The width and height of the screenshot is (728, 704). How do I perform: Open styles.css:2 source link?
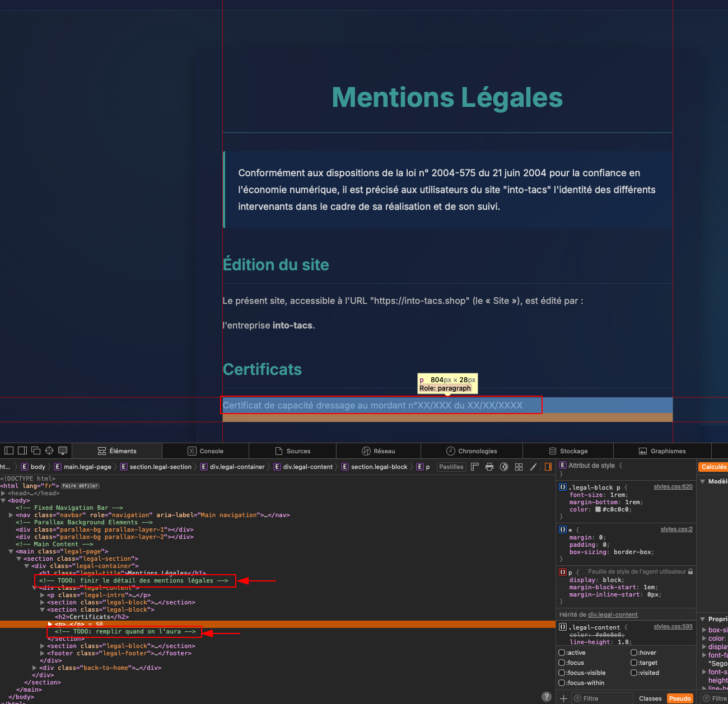[x=676, y=529]
